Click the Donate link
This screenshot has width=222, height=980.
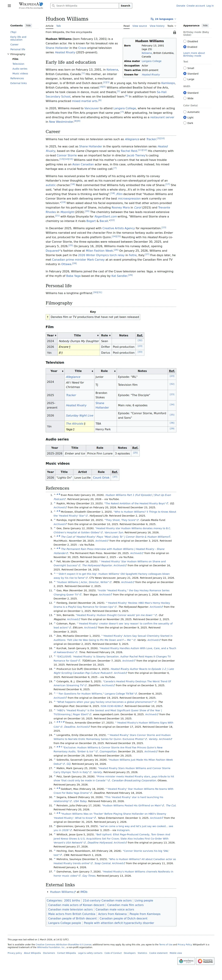pyautogui.click(x=181, y=6)
